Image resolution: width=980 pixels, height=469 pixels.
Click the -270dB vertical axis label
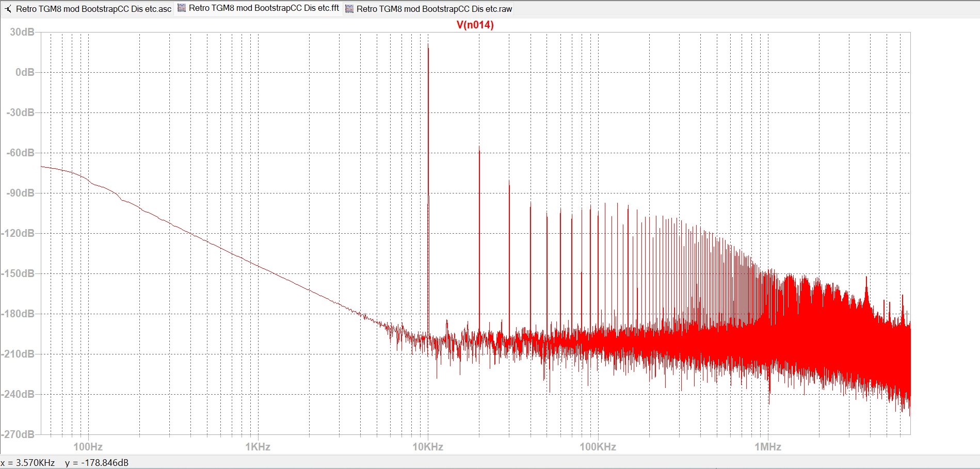pos(18,434)
